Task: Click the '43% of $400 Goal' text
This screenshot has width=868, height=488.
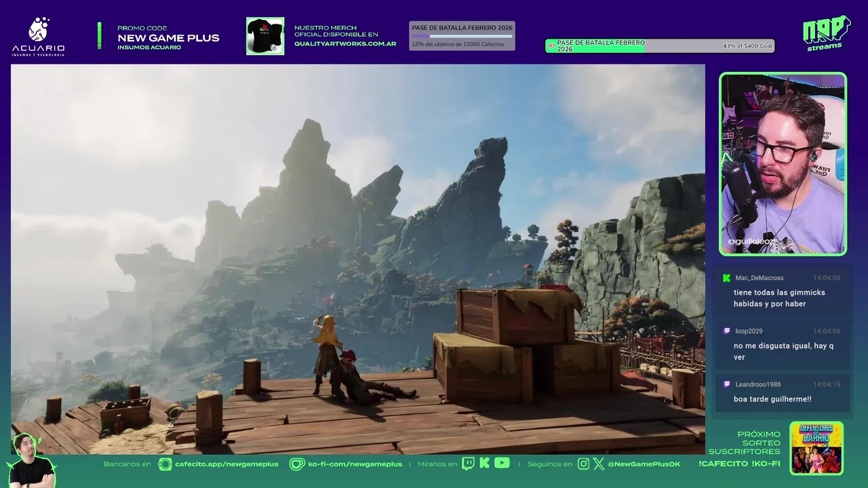Action: point(747,46)
